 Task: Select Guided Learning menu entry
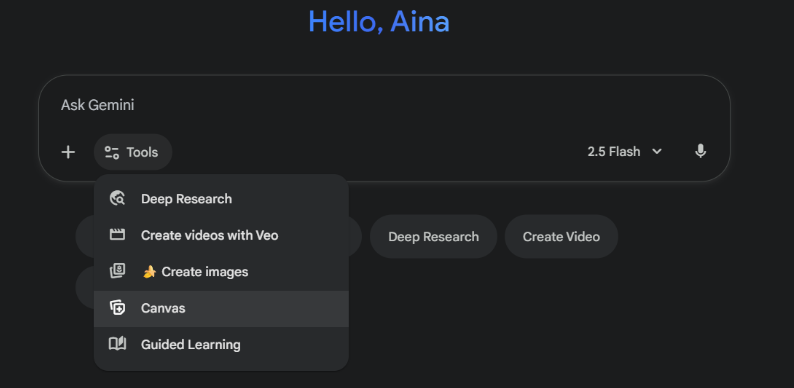[x=221, y=344]
